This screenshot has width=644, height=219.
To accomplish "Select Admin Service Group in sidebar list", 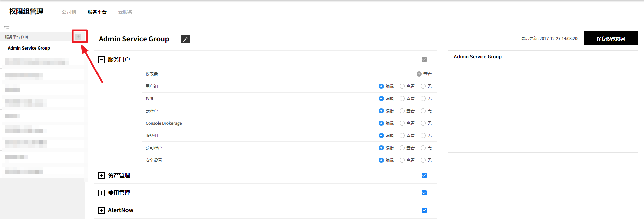I will 29,48.
